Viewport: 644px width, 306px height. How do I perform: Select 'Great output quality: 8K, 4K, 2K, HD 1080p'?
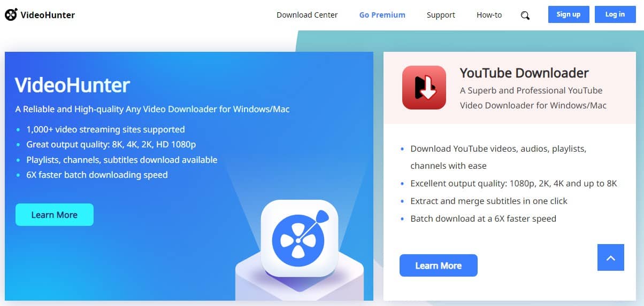[111, 144]
